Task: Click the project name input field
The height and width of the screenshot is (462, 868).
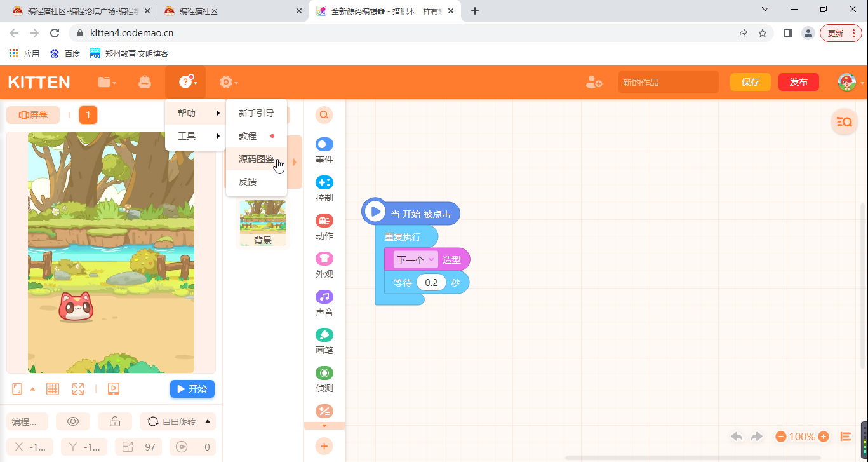Action: pos(669,83)
